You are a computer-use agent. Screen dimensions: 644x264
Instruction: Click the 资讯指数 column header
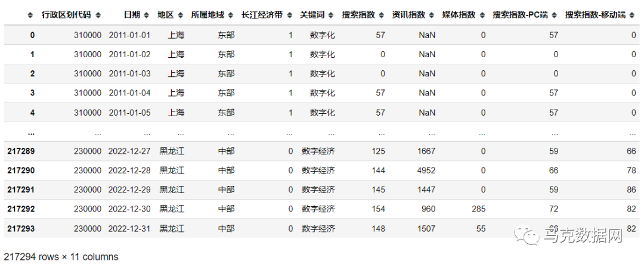tap(408, 15)
